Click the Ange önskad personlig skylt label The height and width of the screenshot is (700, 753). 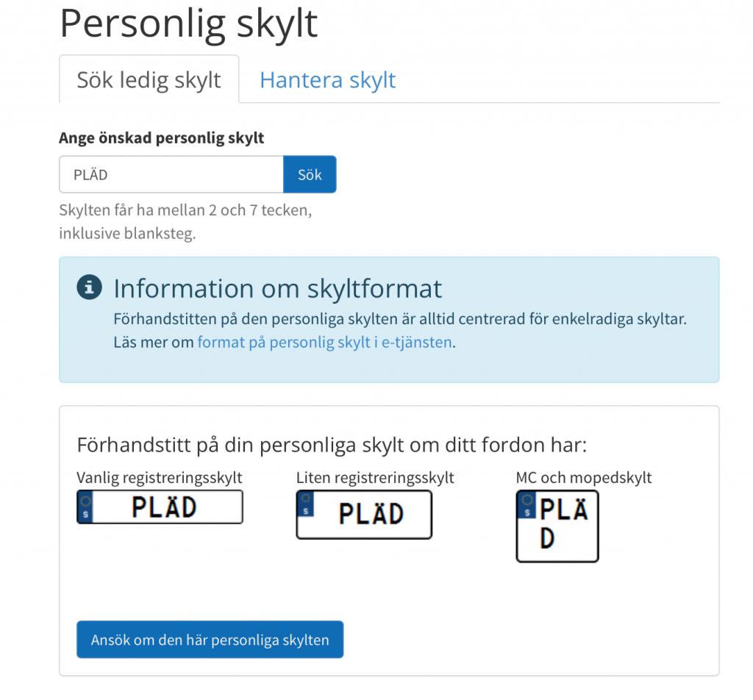(161, 137)
